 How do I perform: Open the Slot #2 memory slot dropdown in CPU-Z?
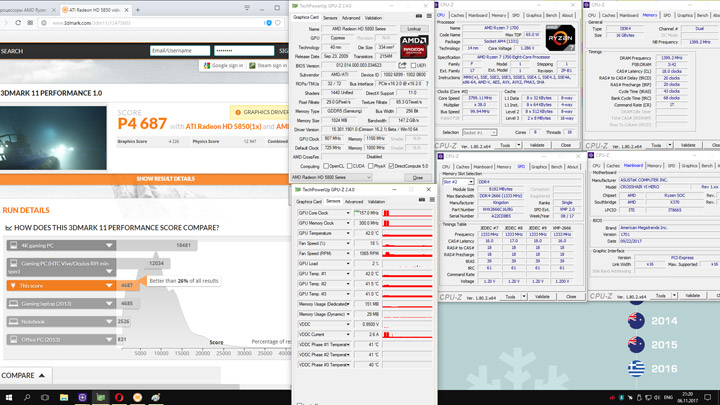click(x=458, y=182)
